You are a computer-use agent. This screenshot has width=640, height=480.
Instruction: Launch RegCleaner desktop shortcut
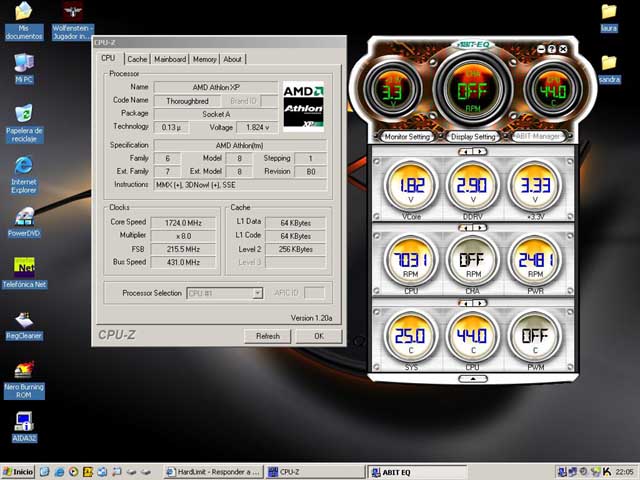pos(23,320)
